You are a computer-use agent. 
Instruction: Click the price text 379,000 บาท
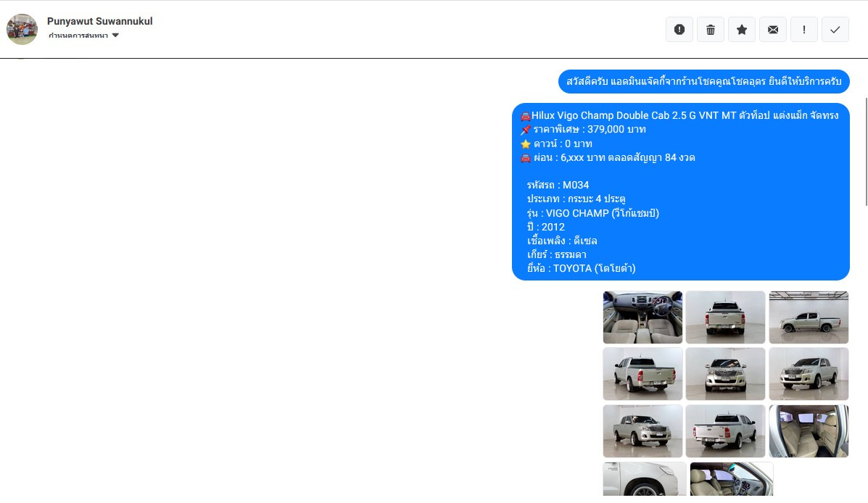coord(616,130)
